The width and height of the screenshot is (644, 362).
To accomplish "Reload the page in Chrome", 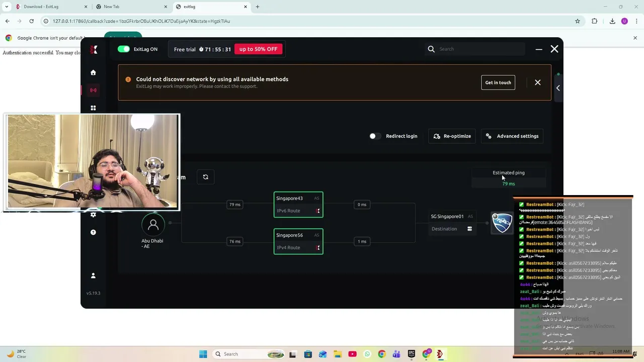I will point(31,21).
